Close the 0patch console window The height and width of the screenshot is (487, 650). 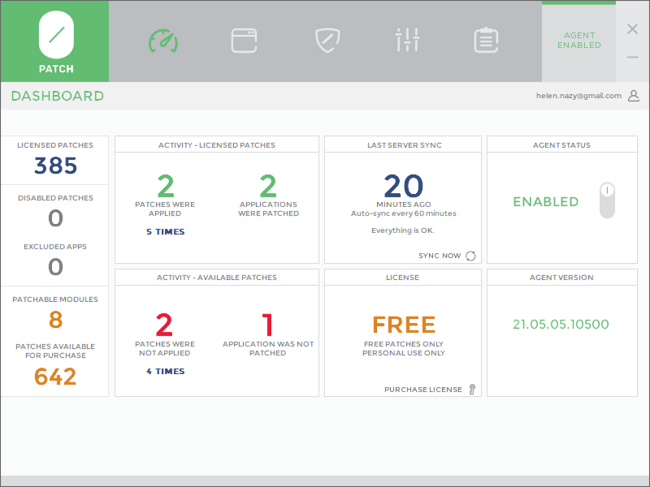click(632, 29)
